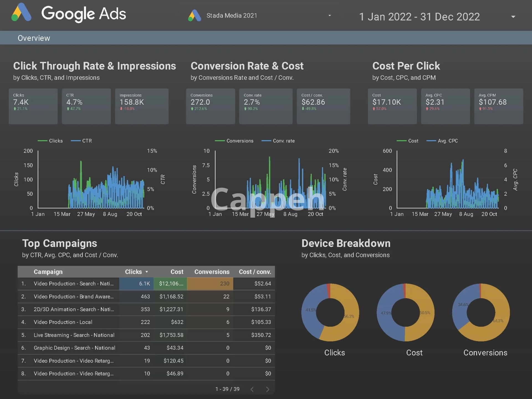
Task: Click the large Google Ads logo icon
Action: 21,13
